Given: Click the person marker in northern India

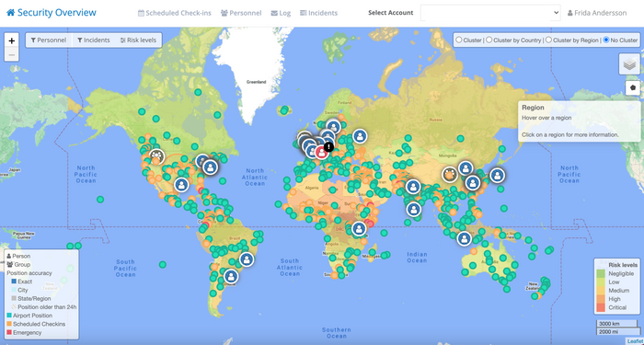Looking at the screenshot, I should 413,187.
